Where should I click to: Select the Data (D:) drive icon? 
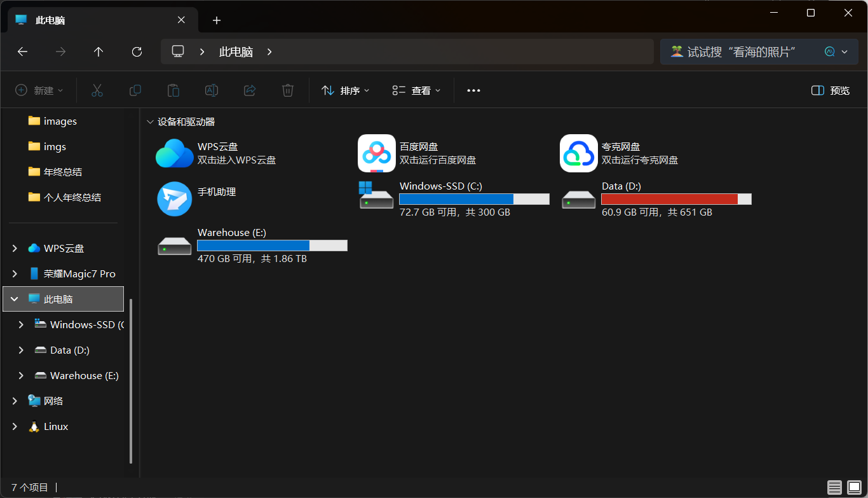pyautogui.click(x=579, y=199)
